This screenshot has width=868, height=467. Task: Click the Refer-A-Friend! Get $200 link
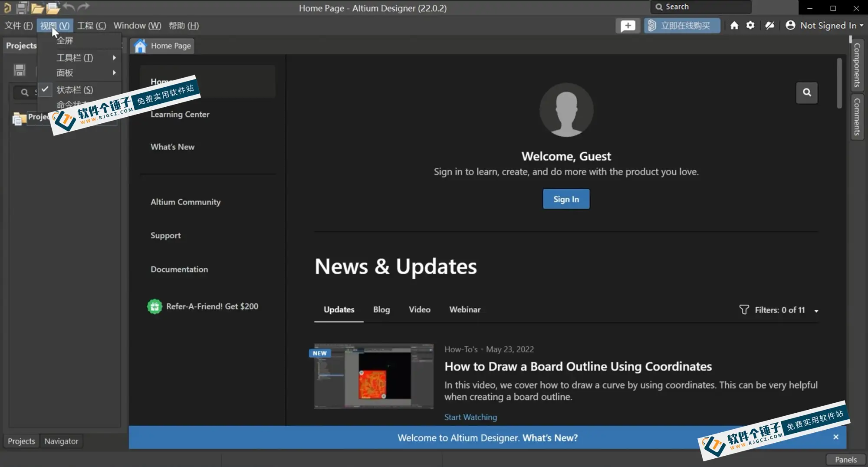click(x=212, y=306)
